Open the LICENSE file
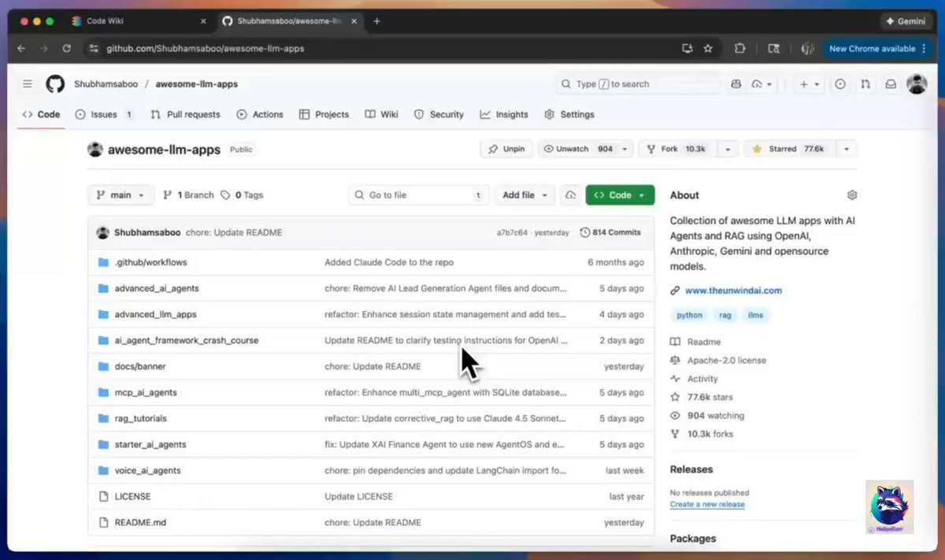Screen dimensions: 945x560 point(132,496)
